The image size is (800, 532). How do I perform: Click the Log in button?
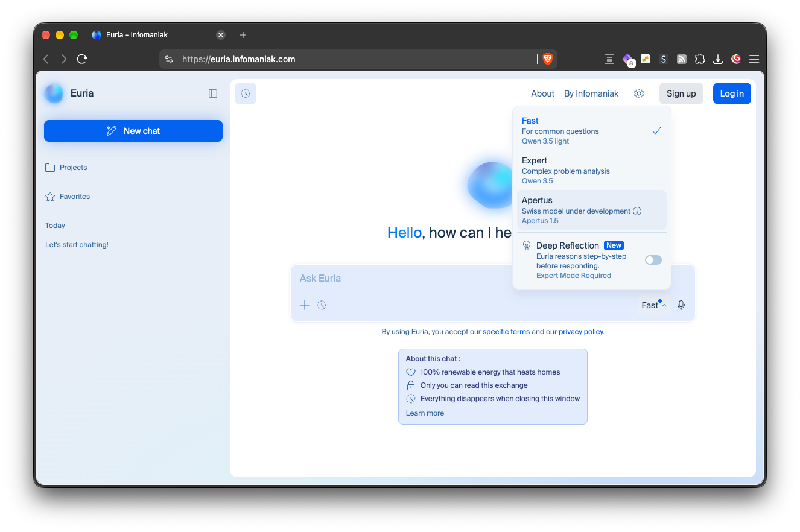(732, 93)
